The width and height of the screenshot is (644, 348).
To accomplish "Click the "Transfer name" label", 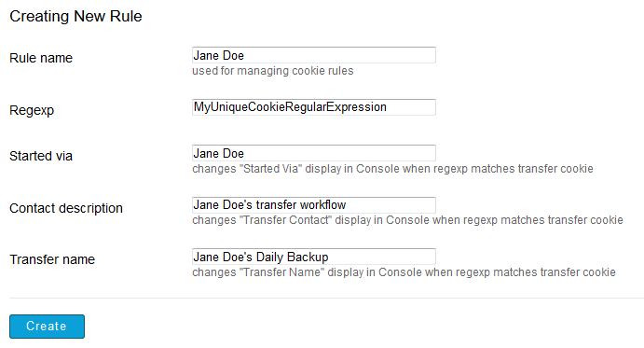I will [52, 259].
